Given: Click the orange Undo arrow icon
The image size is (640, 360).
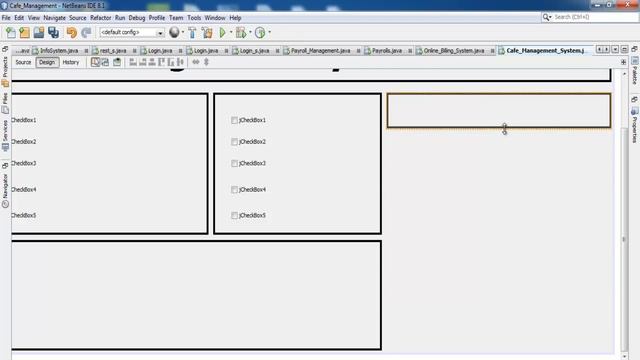Looking at the screenshot, I should [x=72, y=33].
